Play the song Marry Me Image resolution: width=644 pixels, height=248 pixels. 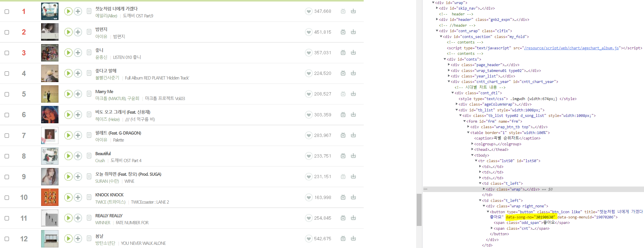pos(68,94)
